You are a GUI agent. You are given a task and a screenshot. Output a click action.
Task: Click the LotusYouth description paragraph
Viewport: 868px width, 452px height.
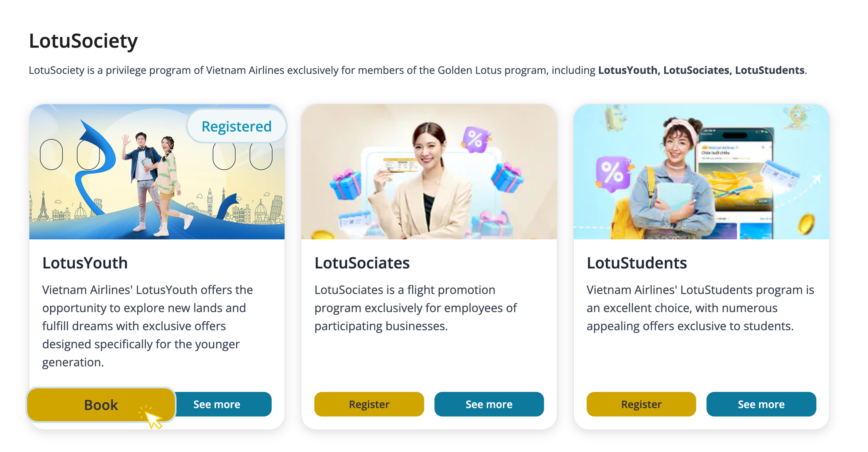147,326
